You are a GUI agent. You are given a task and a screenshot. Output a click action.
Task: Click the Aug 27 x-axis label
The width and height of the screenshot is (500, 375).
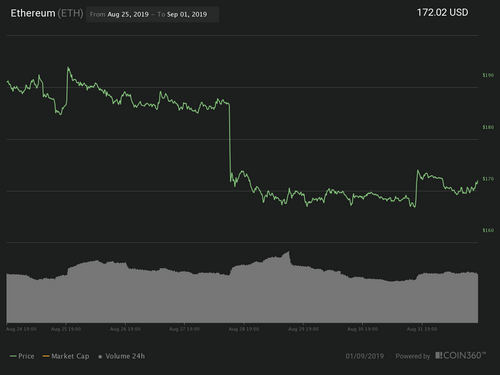click(184, 329)
